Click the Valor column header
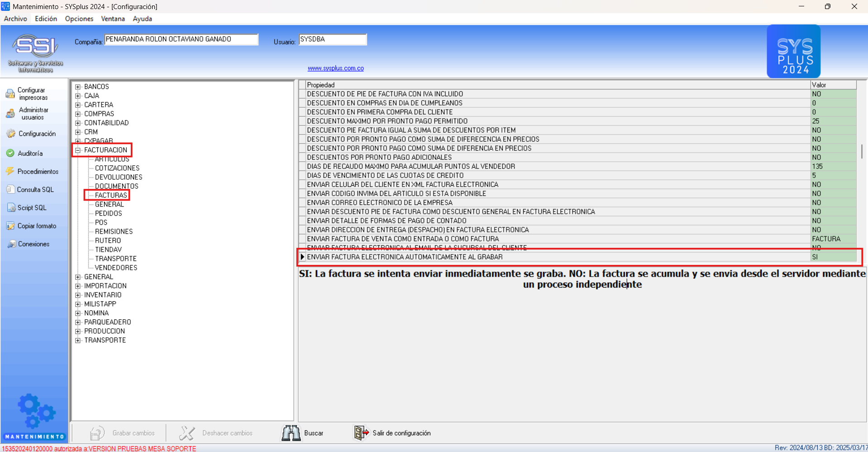Viewport: 868px width, 452px height. coord(833,85)
